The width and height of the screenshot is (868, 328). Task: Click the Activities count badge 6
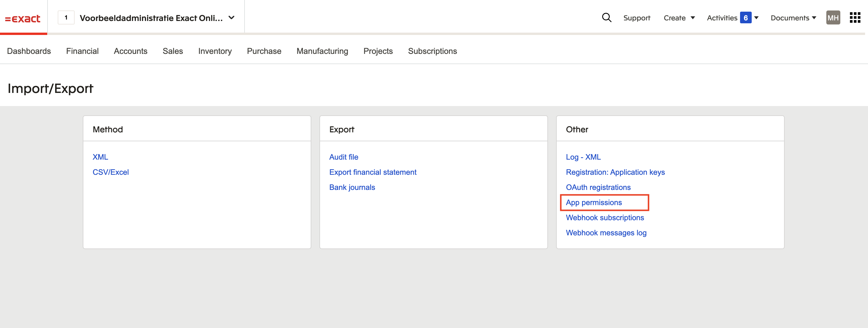[745, 17]
